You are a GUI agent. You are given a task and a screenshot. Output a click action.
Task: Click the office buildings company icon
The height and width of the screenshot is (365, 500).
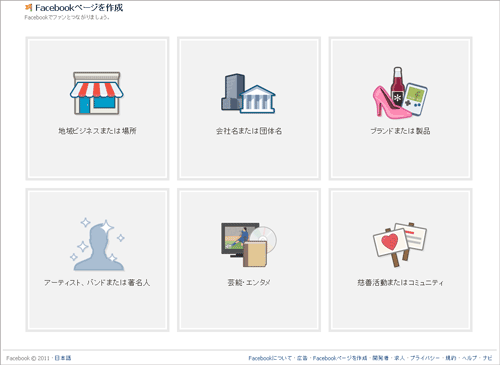(x=248, y=93)
